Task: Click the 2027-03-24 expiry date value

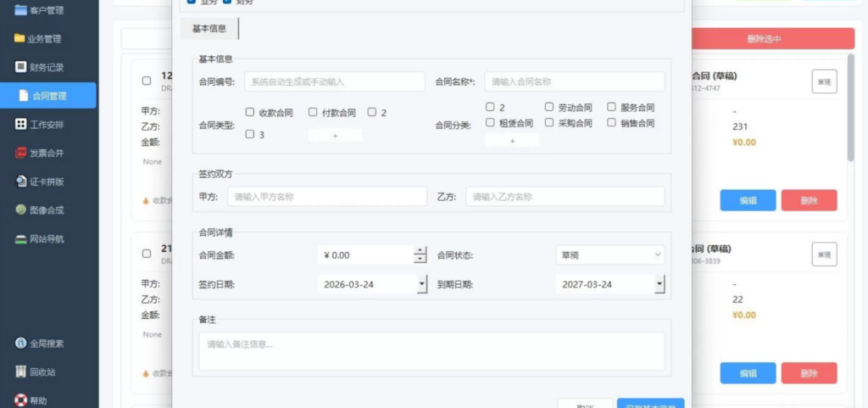Action: pyautogui.click(x=587, y=284)
